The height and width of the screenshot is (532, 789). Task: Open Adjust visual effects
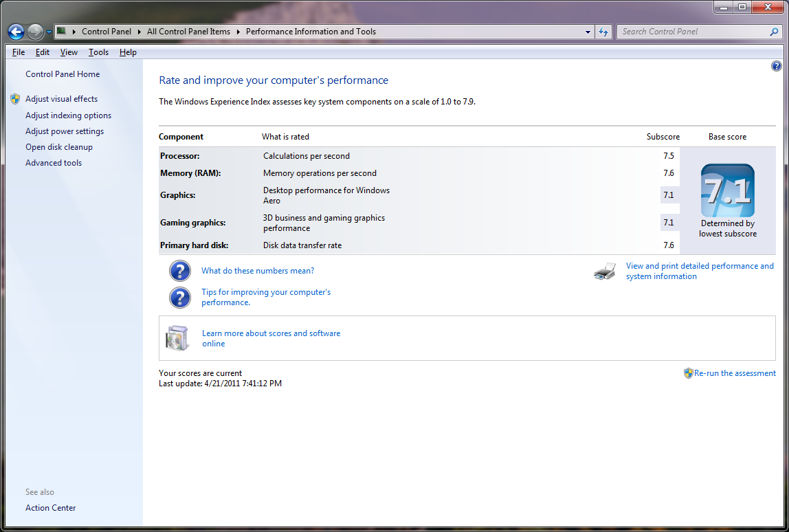61,99
